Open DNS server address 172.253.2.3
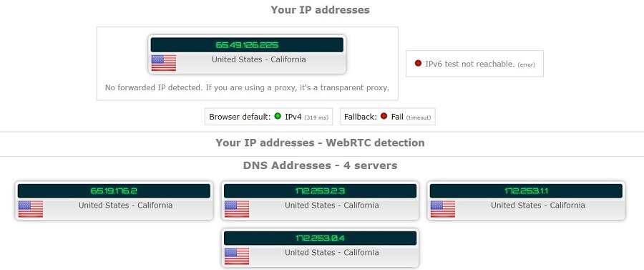Image resolution: width=644 pixels, height=270 pixels. 320,191
